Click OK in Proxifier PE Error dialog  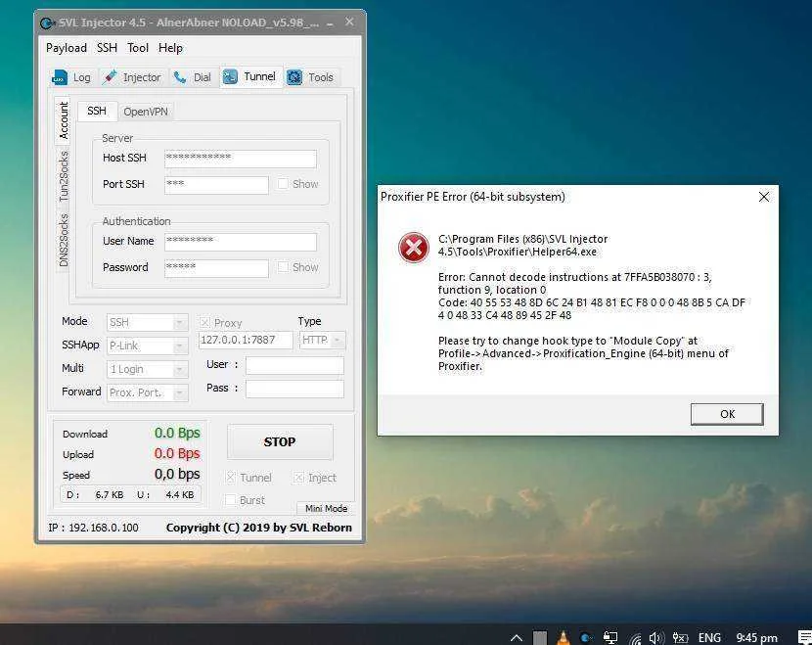(x=727, y=414)
